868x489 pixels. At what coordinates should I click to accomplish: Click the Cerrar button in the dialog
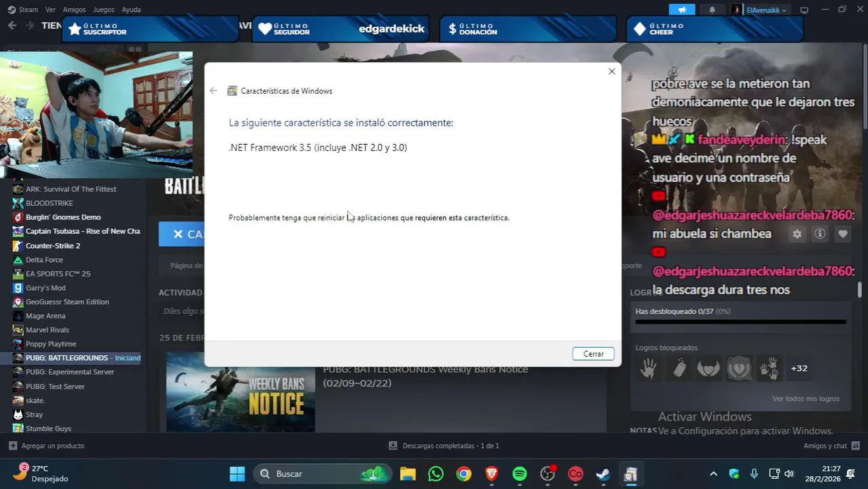click(x=593, y=354)
